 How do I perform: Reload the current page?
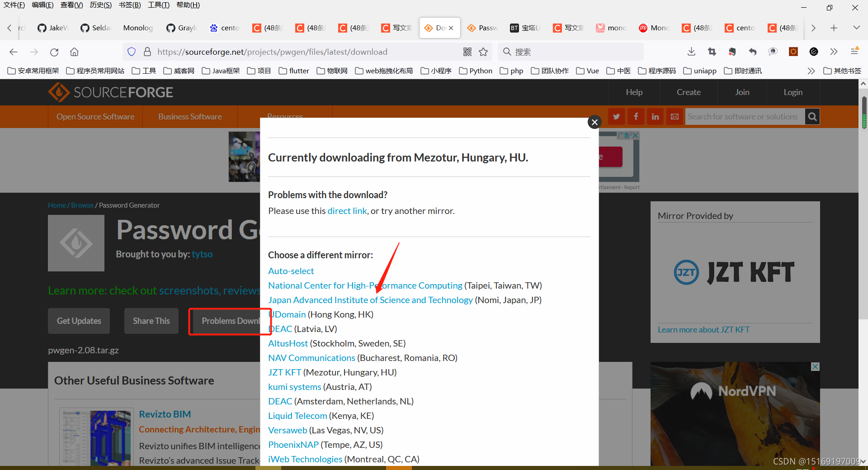54,52
